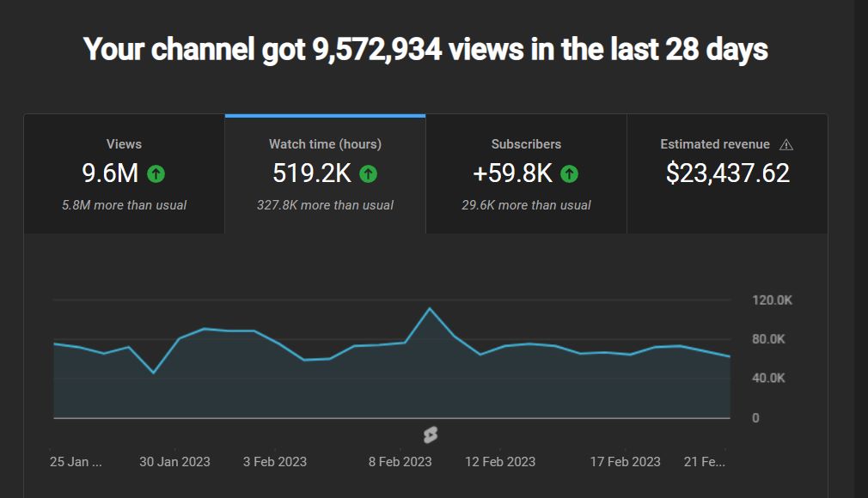Click the warning triangle next to Estimated revenue
This screenshot has width=868, height=498.
785,145
